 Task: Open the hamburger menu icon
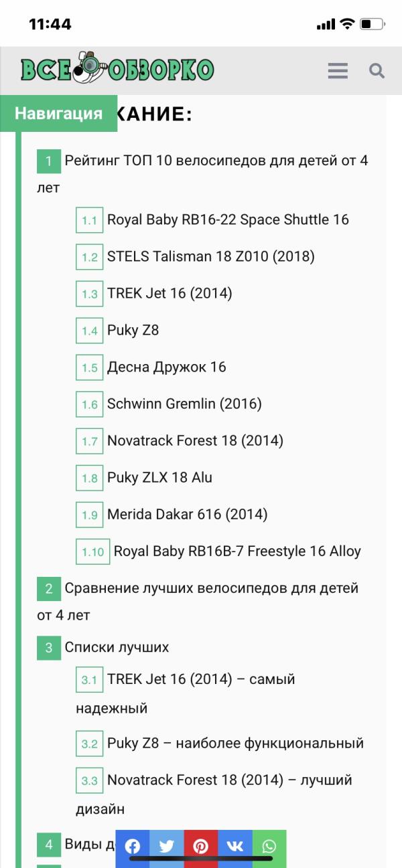click(x=338, y=70)
